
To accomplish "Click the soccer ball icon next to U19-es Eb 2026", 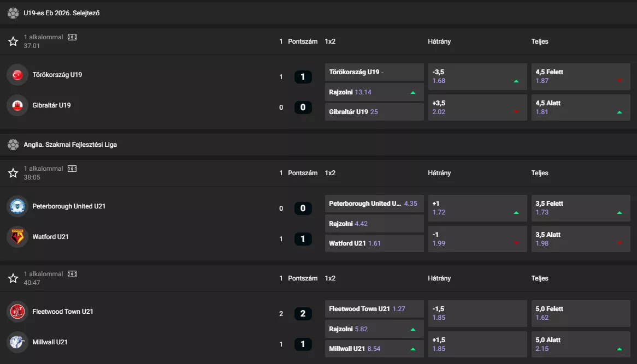I will tap(13, 13).
